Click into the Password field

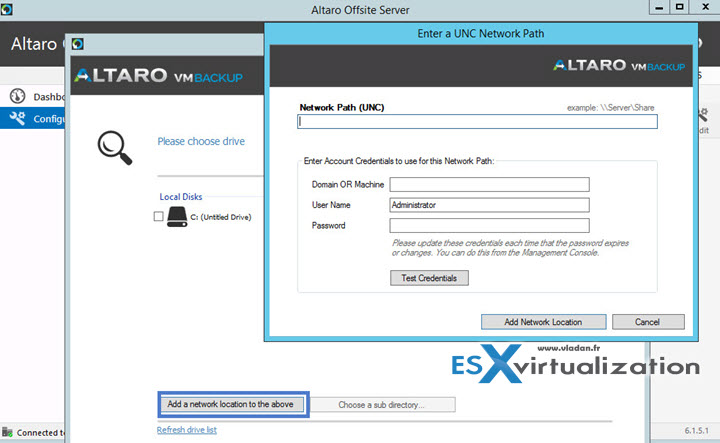point(489,225)
